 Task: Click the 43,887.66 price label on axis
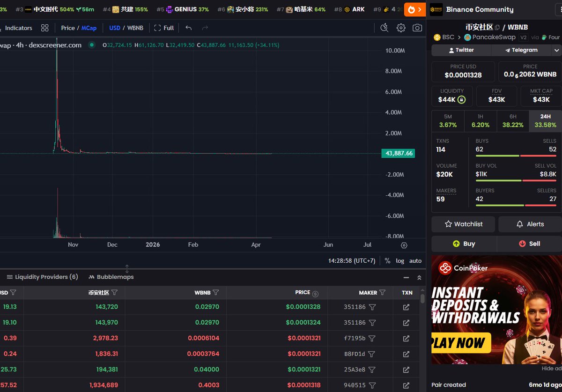click(398, 153)
